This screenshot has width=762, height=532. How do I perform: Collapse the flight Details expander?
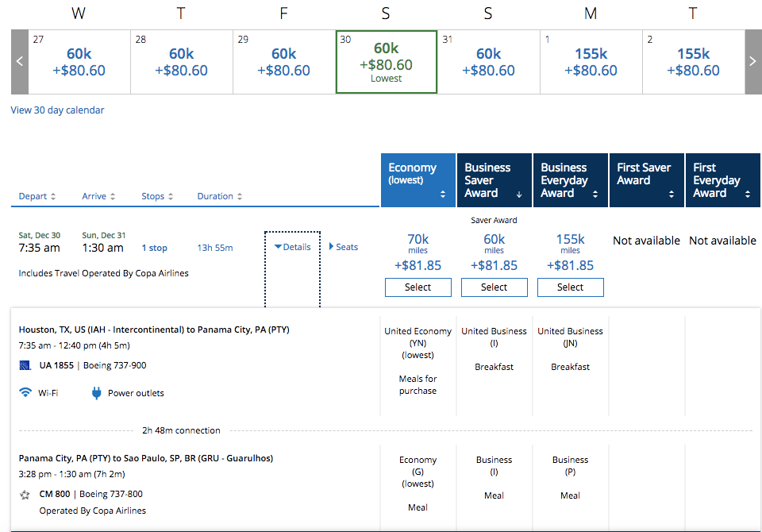tap(292, 247)
